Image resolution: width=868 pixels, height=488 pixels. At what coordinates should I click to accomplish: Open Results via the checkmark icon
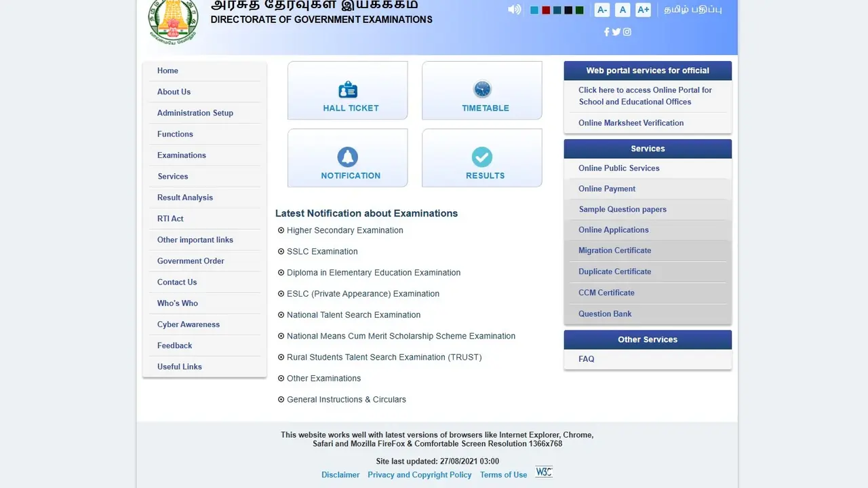click(481, 157)
